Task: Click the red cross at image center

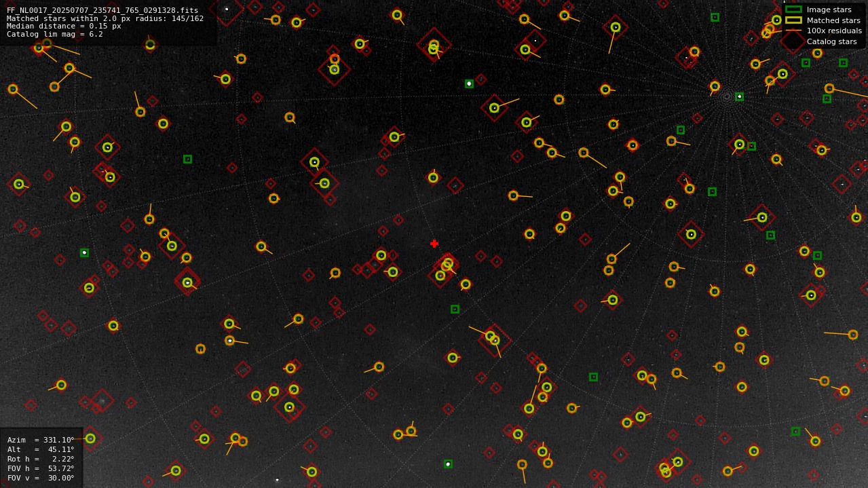Action: 434,244
